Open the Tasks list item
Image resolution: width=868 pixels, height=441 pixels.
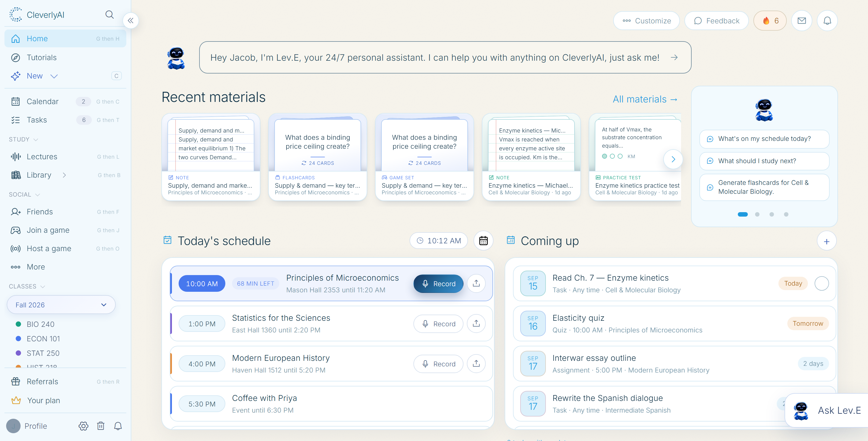[x=65, y=120]
